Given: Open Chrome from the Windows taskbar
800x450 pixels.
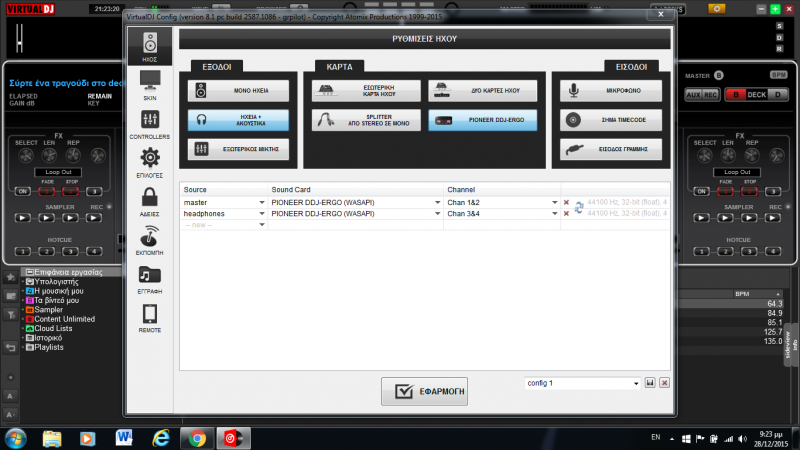Looking at the screenshot, I should tap(198, 438).
